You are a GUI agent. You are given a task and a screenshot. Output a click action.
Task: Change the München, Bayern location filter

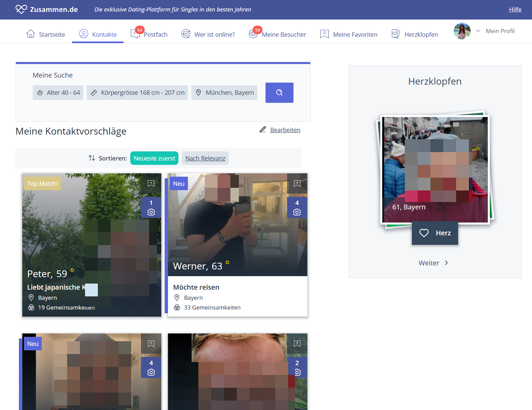(x=224, y=93)
